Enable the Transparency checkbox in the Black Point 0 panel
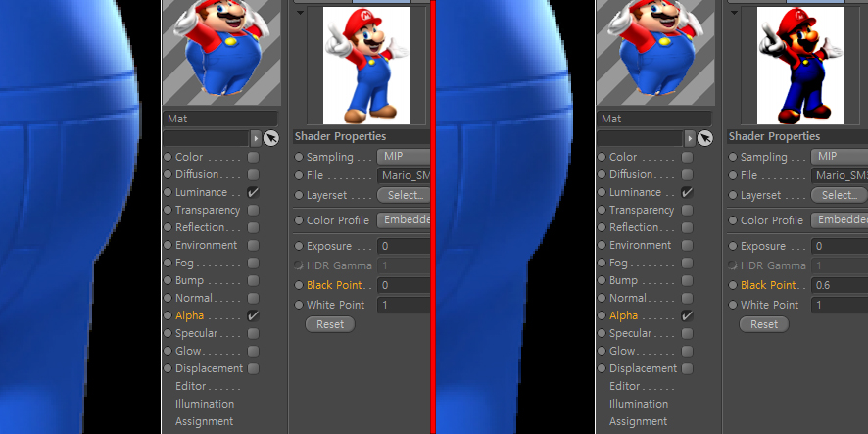 [x=253, y=210]
